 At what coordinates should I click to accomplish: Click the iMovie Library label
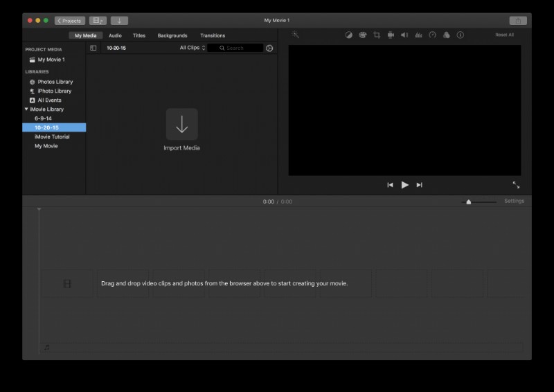[46, 109]
